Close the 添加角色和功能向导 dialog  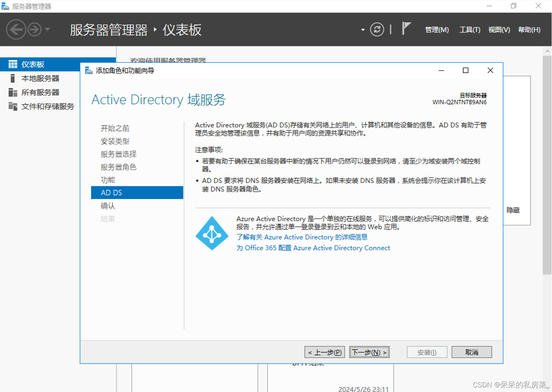(x=490, y=70)
